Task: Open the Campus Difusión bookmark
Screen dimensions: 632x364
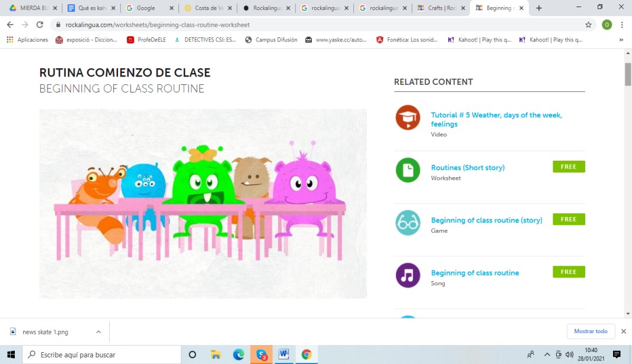Action: pyautogui.click(x=272, y=40)
